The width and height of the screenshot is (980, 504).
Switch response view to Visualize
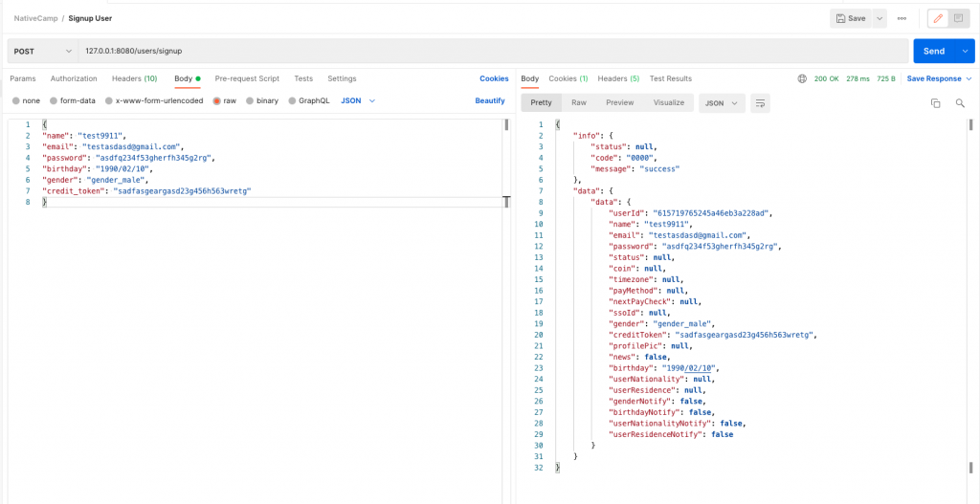pyautogui.click(x=669, y=102)
